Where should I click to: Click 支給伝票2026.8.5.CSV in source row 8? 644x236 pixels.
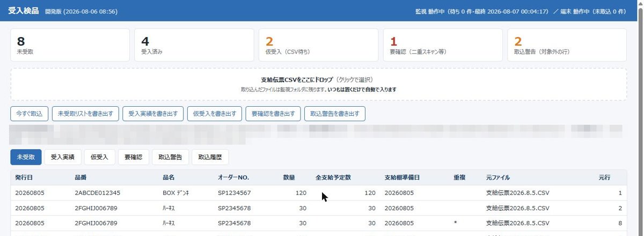tap(517, 223)
